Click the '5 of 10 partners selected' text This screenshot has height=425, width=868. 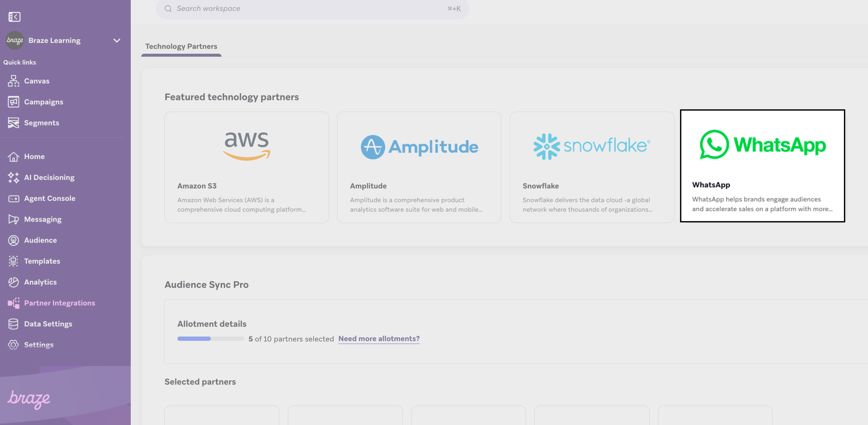click(x=291, y=339)
